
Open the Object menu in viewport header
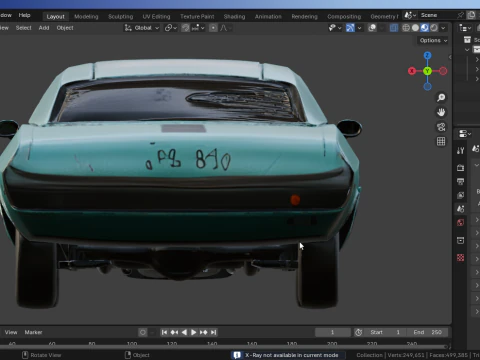[x=65, y=28]
